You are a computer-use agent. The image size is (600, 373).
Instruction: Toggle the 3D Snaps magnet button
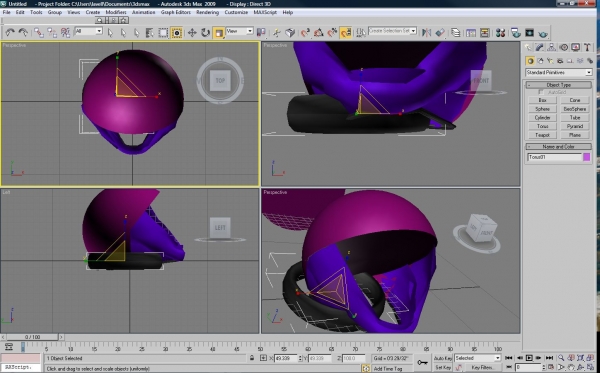pyautogui.click(x=305, y=33)
